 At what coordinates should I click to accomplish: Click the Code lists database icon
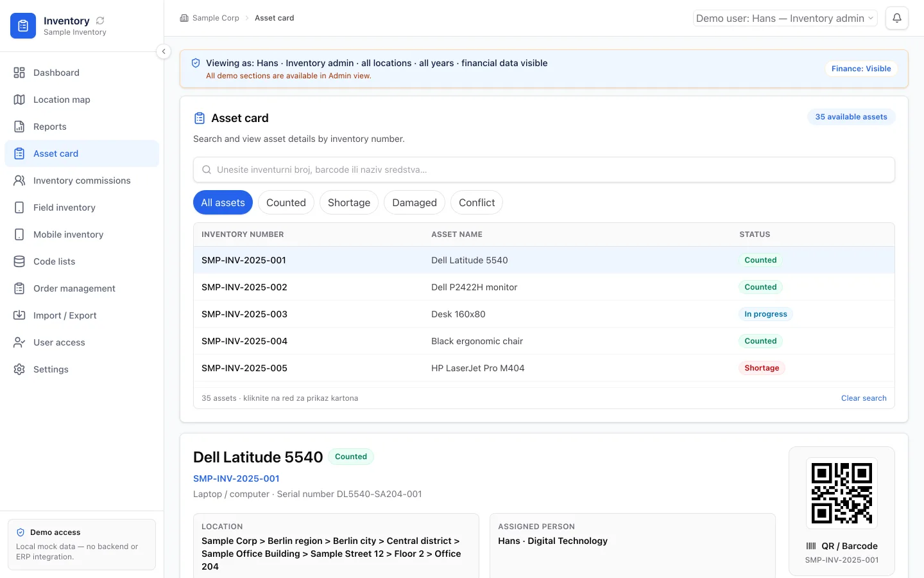19,261
